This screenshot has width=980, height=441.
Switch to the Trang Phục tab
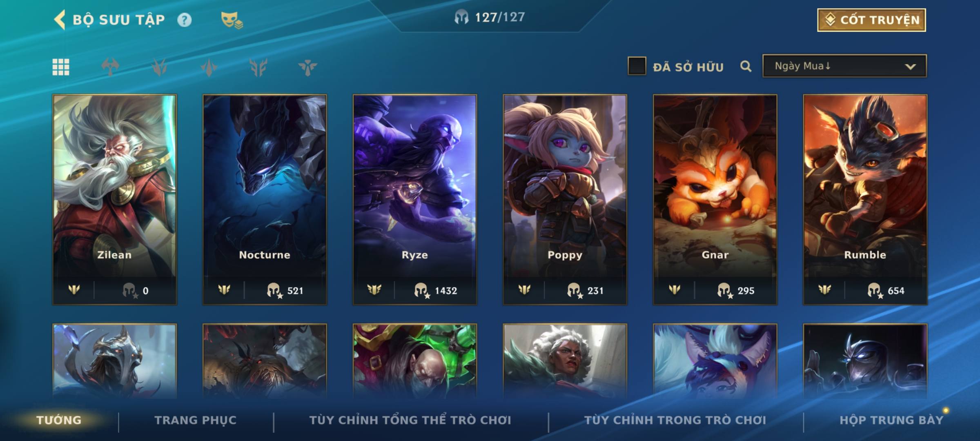coord(196,420)
